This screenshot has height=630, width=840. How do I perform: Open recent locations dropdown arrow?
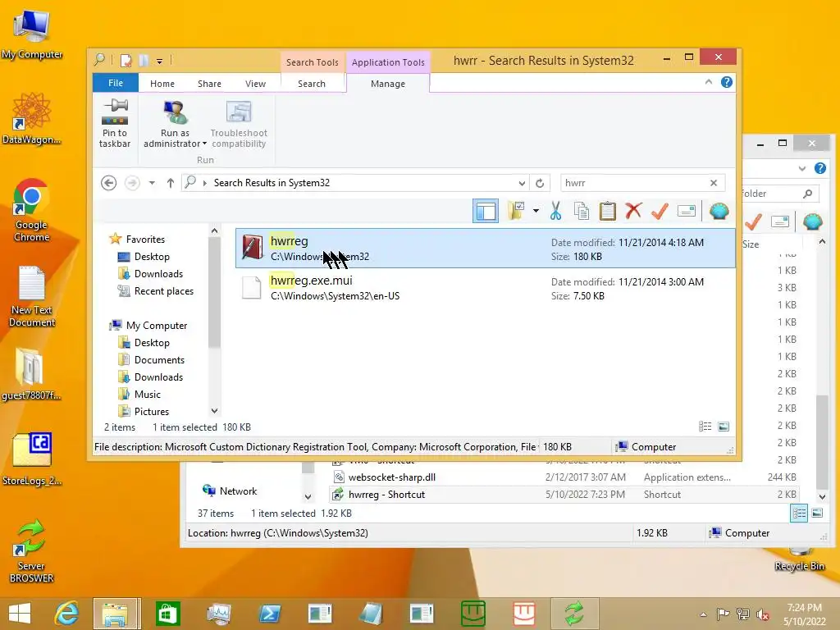pos(152,183)
